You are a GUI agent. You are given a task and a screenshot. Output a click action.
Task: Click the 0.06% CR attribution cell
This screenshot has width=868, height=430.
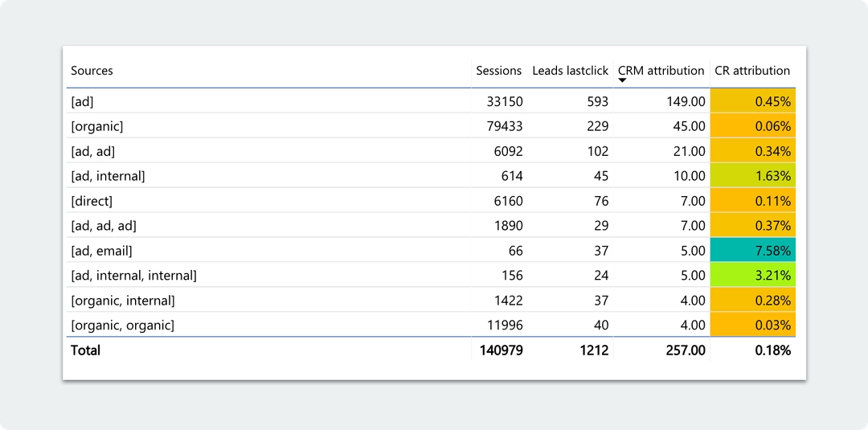tap(753, 126)
